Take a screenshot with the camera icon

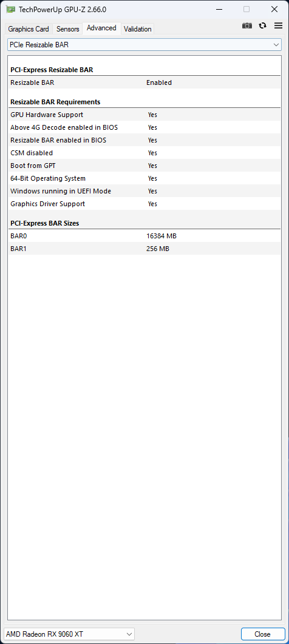click(246, 25)
